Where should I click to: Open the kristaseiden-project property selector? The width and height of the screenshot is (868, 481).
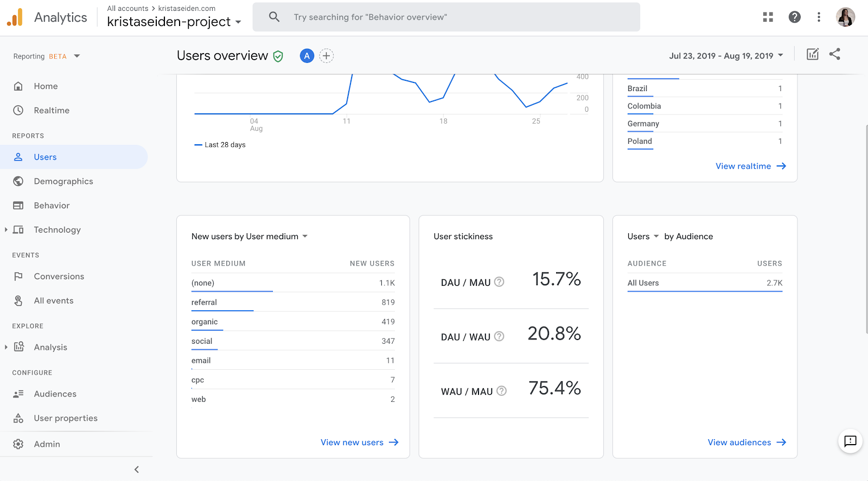[x=174, y=22]
